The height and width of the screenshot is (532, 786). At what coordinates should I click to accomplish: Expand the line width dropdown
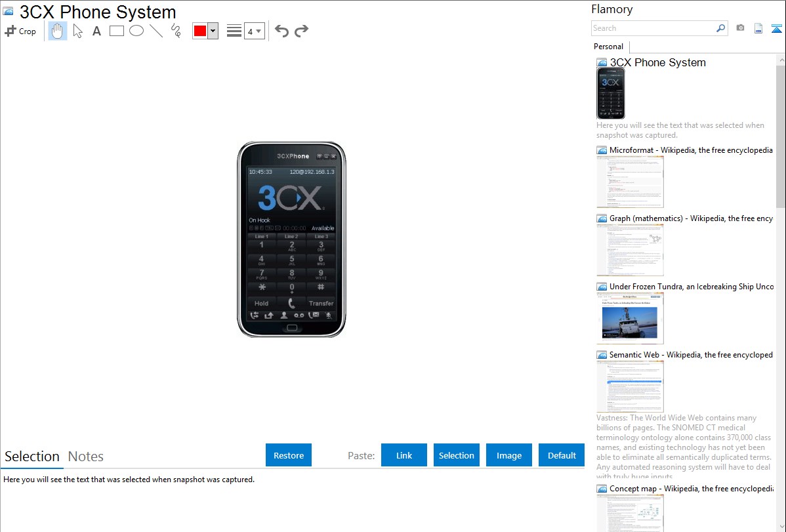pos(255,31)
